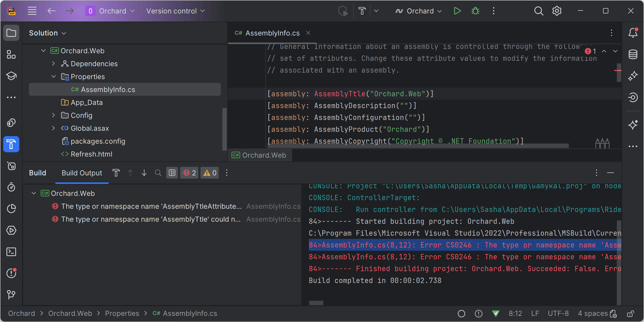644x322 pixels.
Task: Click Properties in the bottom breadcrumb
Action: pos(122,313)
